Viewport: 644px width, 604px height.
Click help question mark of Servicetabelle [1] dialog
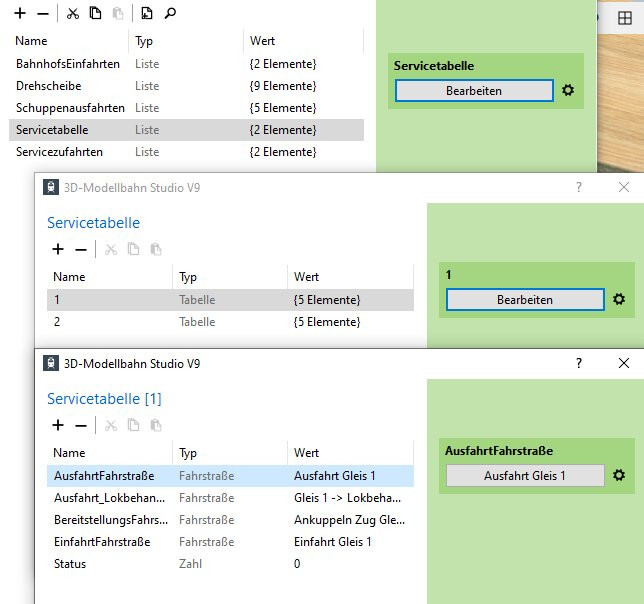(579, 363)
